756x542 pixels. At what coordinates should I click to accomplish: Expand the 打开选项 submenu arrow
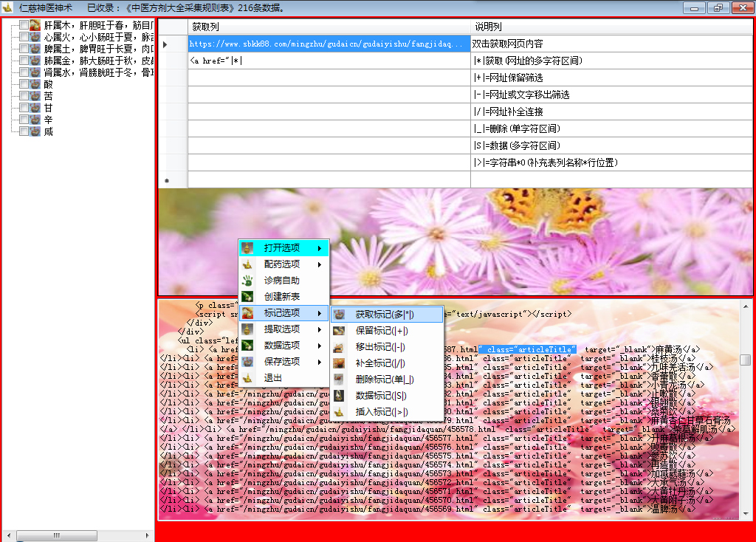pyautogui.click(x=320, y=248)
